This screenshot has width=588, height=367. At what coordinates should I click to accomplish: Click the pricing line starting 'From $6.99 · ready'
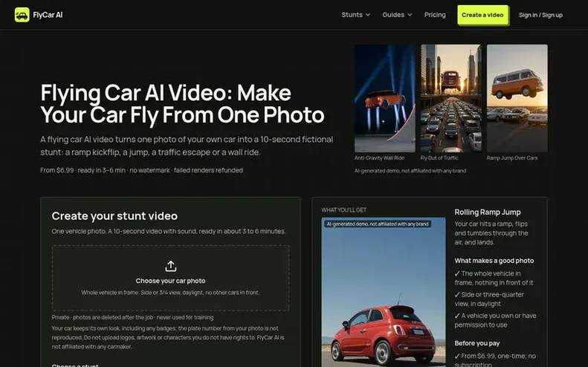141,170
